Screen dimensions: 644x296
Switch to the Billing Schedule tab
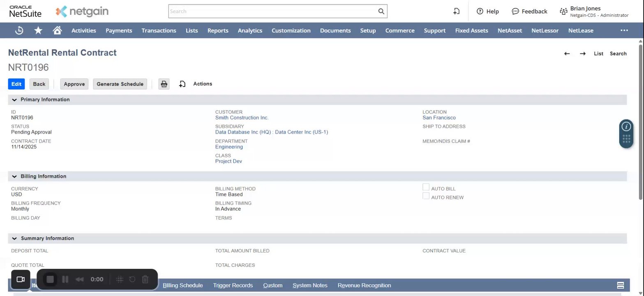(x=183, y=285)
